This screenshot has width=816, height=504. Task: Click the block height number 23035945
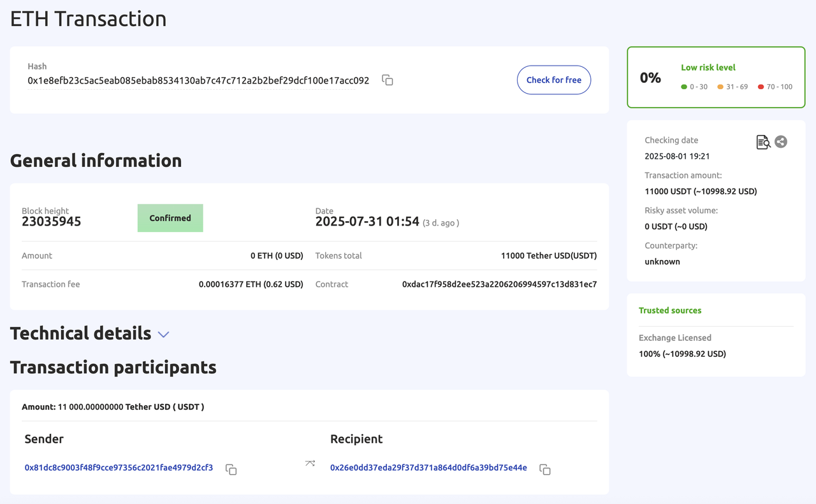(52, 222)
